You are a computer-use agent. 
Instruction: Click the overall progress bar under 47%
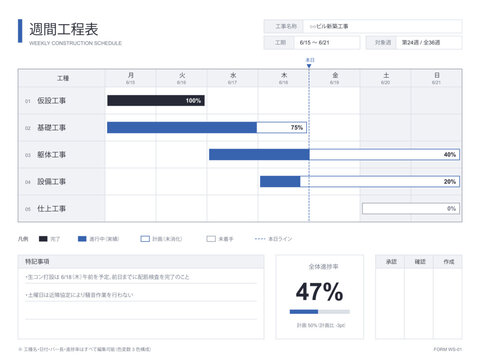(x=320, y=312)
